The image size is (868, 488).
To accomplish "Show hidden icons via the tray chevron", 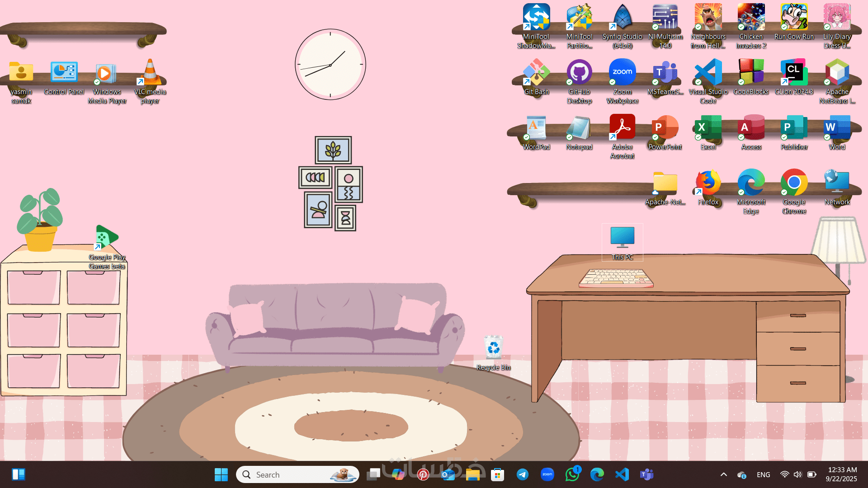I will coord(724,474).
